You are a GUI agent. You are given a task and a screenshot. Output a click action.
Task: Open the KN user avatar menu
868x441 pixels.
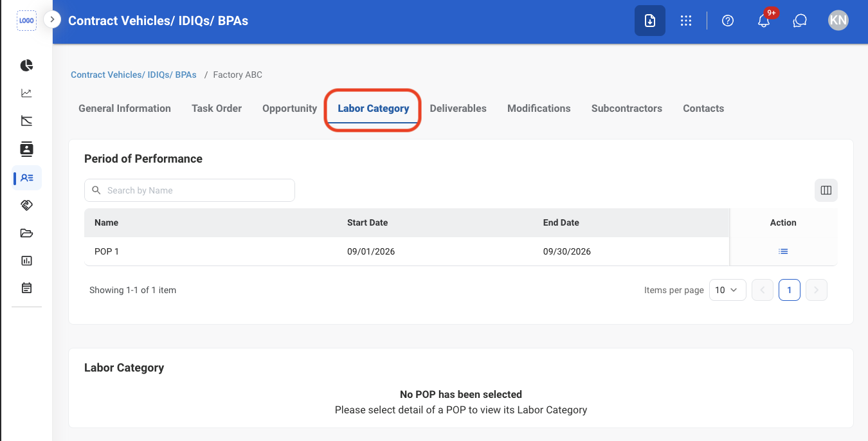coord(838,21)
